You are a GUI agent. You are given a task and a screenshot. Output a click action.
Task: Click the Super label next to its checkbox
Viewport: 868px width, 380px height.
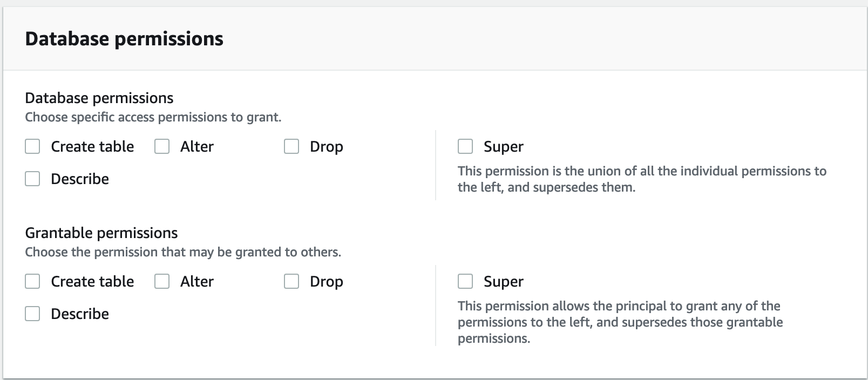(503, 146)
